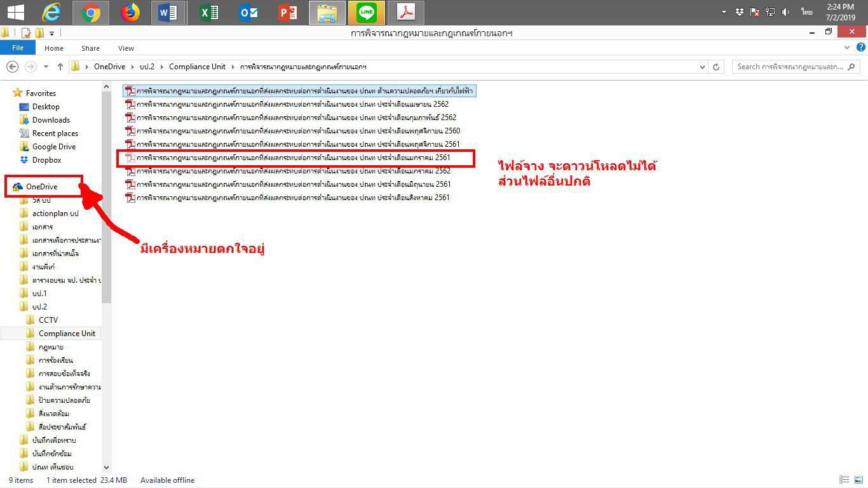Viewport: 868px width, 488px height.
Task: Select OneDrive in the navigation pane
Action: [x=41, y=187]
